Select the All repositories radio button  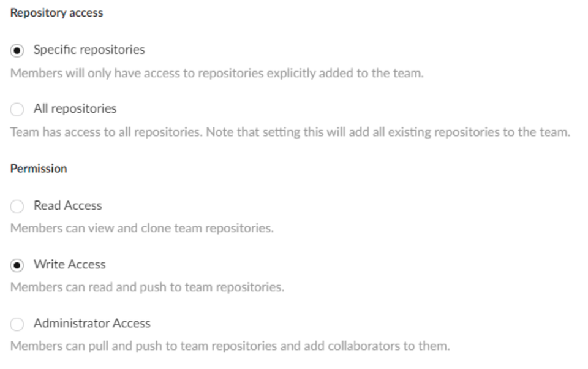pos(17,109)
